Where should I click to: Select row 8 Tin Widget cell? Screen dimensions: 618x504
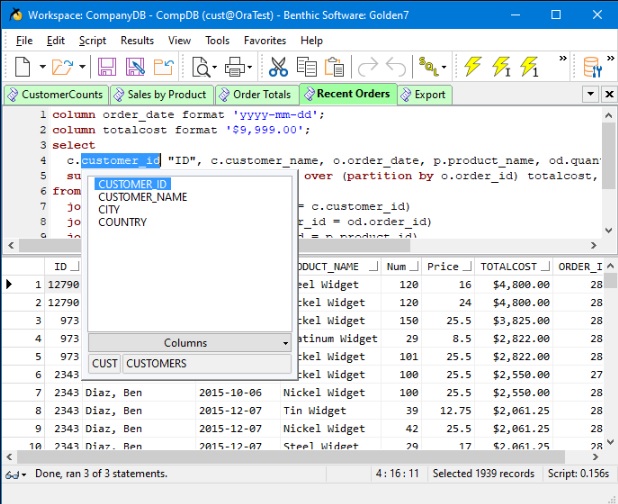(330, 411)
